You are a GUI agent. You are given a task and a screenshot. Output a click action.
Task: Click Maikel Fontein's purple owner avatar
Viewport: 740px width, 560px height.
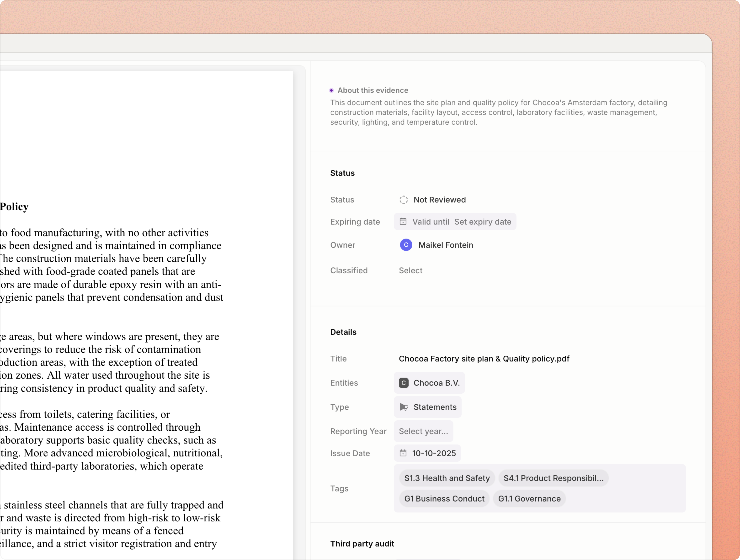[406, 245]
